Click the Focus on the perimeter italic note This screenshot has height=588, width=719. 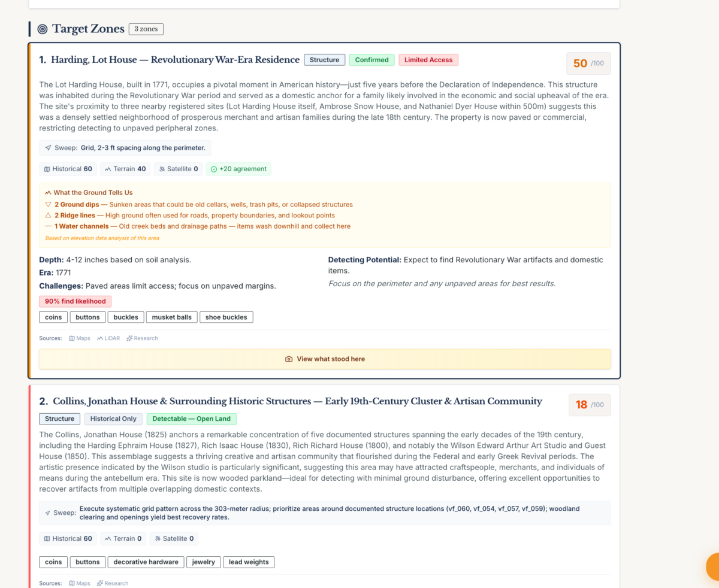pos(442,283)
